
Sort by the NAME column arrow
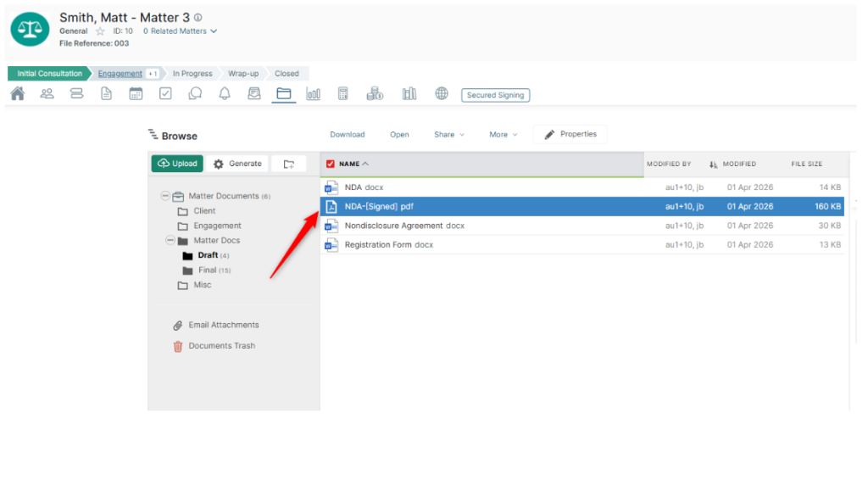(365, 164)
